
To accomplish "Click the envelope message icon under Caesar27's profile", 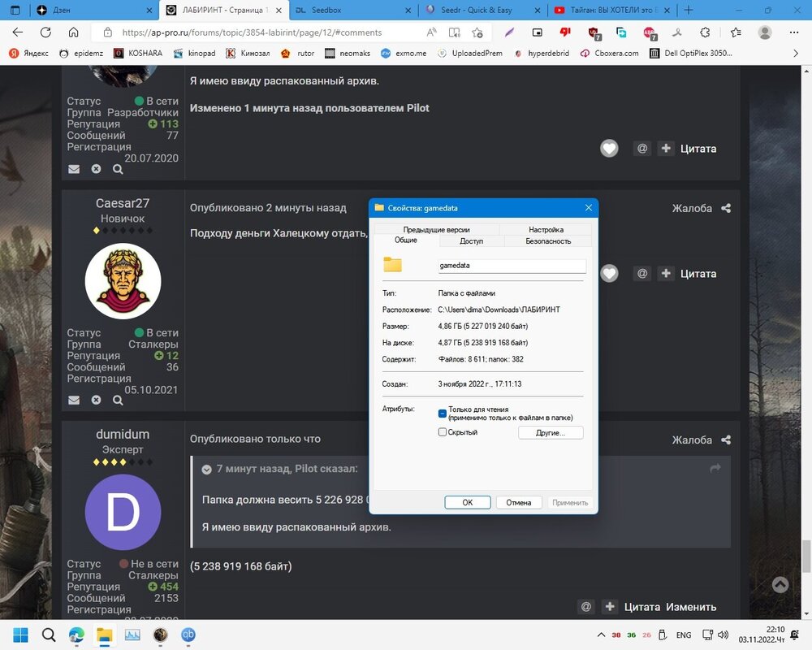I will [x=74, y=400].
